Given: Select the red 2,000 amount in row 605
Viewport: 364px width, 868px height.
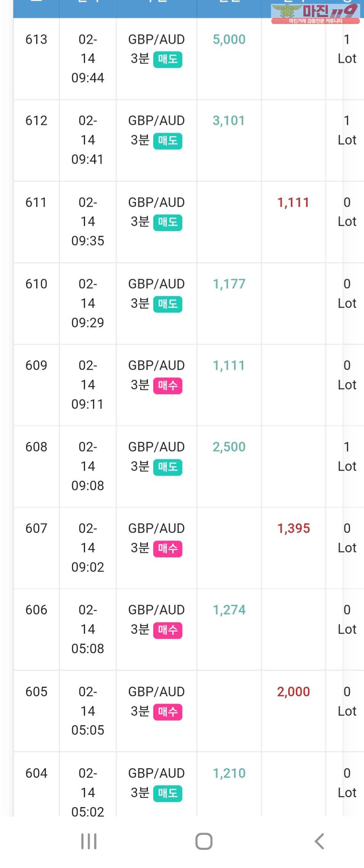Looking at the screenshot, I should click(293, 691).
